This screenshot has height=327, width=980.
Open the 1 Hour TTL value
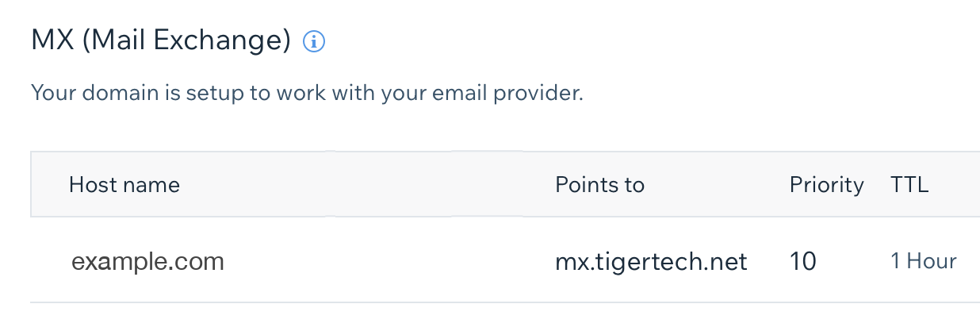coord(924,261)
